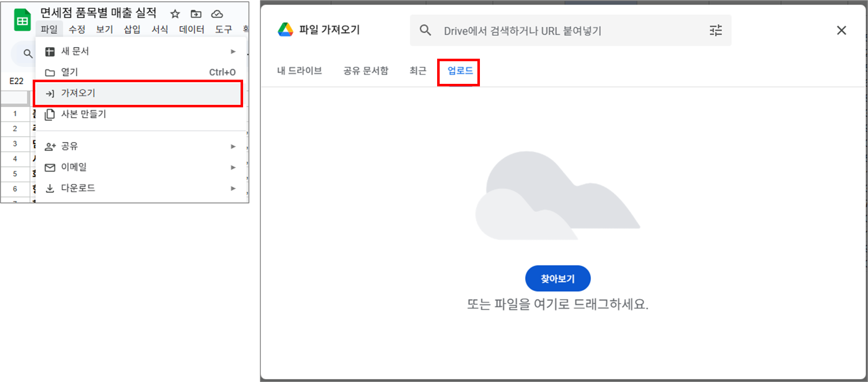Switch to the 내 드라이브 tab
Image resolution: width=868 pixels, height=382 pixels.
[x=299, y=70]
